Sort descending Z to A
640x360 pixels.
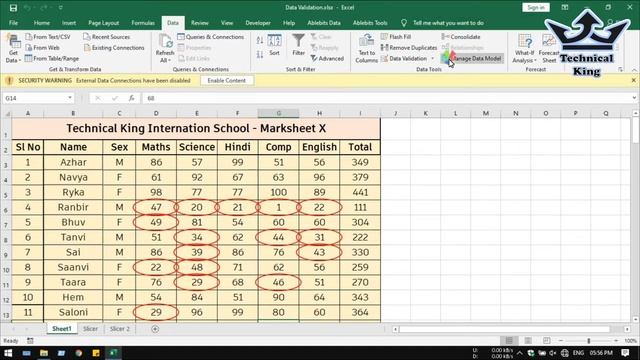pos(260,54)
